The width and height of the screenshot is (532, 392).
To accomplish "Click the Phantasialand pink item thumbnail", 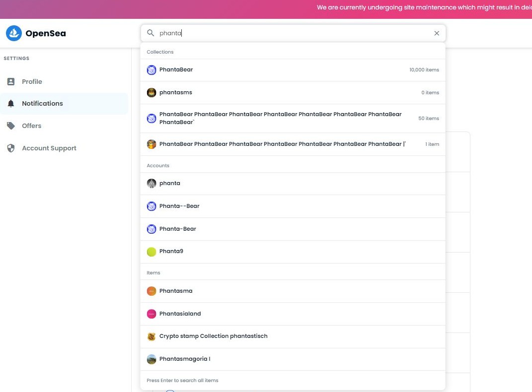I will [x=152, y=314].
